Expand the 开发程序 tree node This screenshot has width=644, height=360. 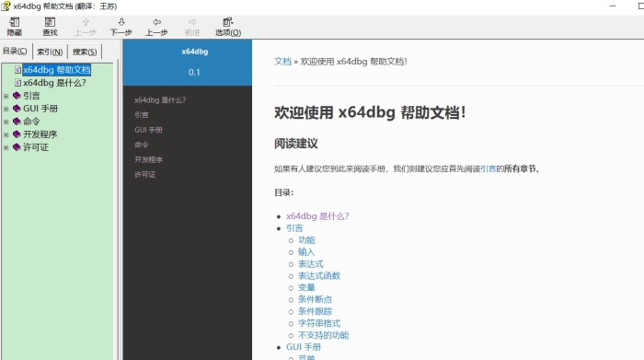6,134
